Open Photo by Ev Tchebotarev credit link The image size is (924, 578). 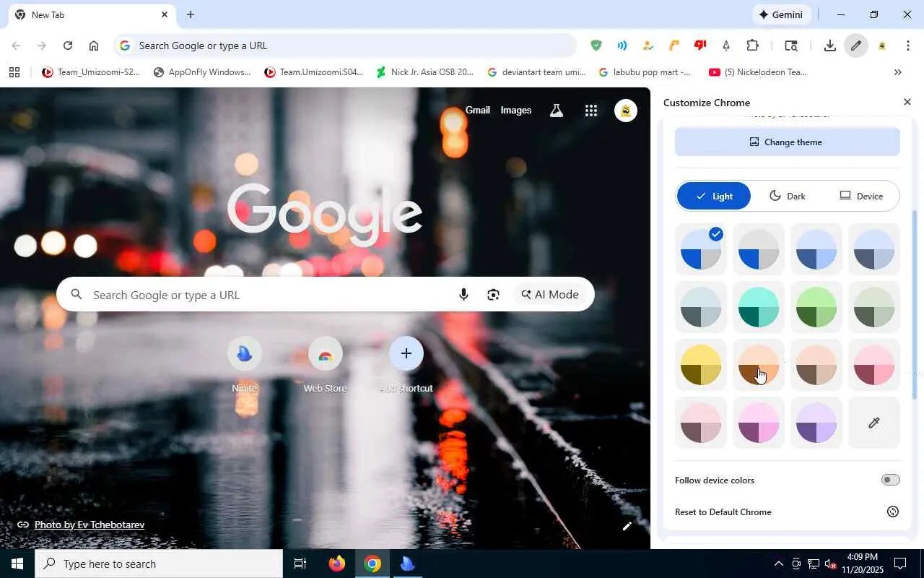(90, 525)
